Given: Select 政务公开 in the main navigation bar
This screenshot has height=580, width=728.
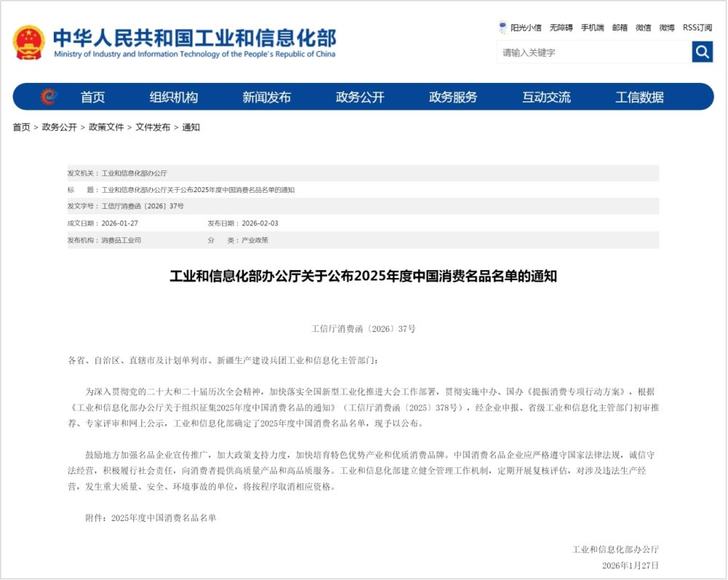Looking at the screenshot, I should pyautogui.click(x=360, y=98).
